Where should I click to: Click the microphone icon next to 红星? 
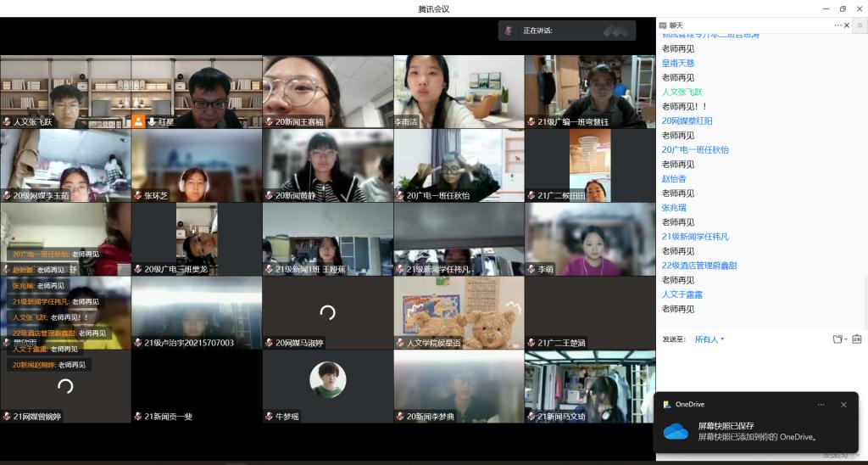151,121
